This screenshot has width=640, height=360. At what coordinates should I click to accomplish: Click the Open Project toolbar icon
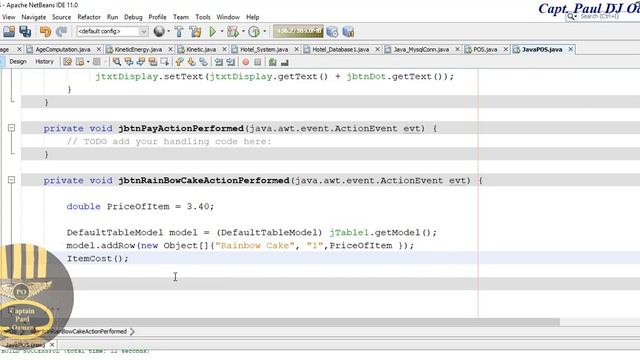tap(9, 31)
